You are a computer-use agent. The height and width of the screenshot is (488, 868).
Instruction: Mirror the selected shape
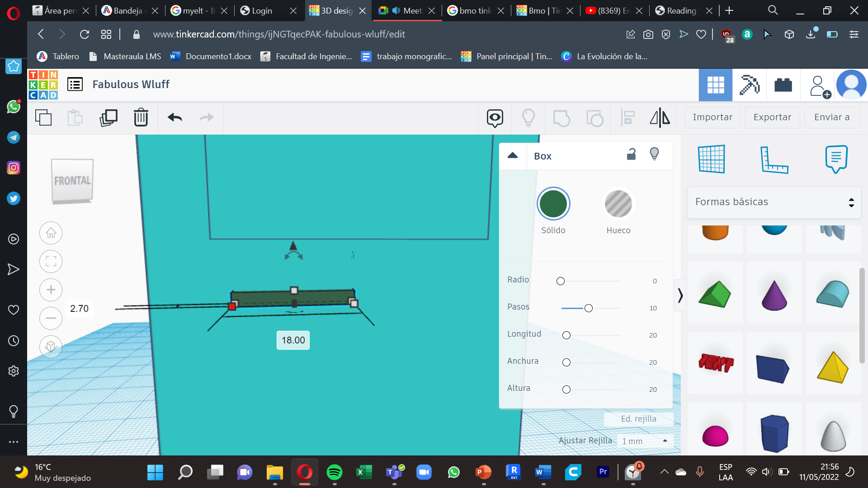[x=659, y=117]
